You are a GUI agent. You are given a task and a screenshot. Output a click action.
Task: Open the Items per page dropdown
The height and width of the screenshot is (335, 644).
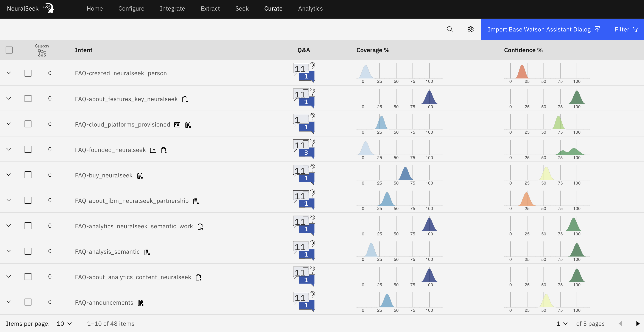64,324
